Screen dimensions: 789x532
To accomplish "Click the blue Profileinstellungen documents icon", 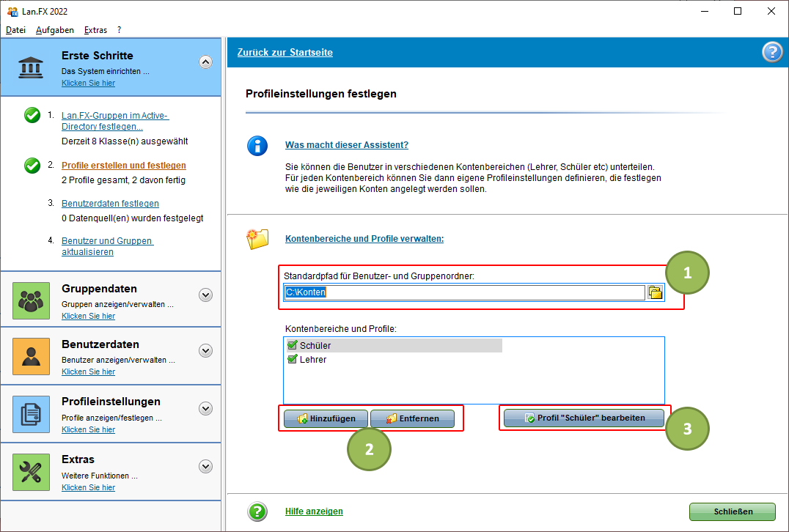I will (x=31, y=413).
